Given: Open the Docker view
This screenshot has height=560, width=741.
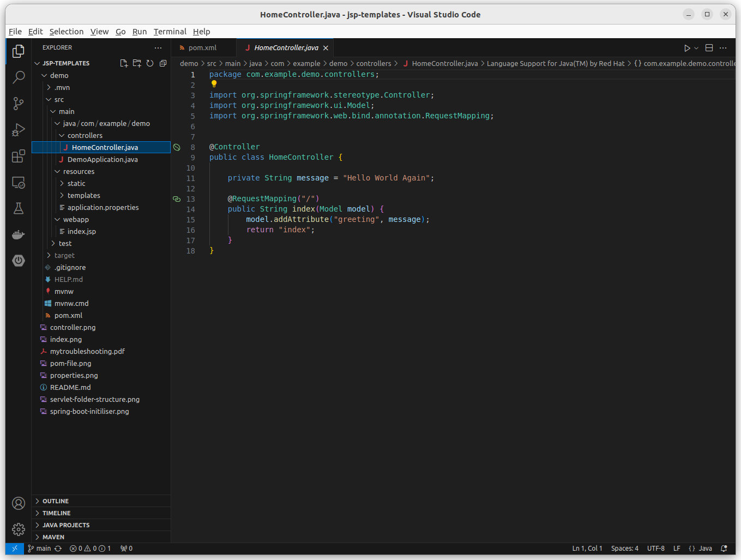Looking at the screenshot, I should pos(19,234).
